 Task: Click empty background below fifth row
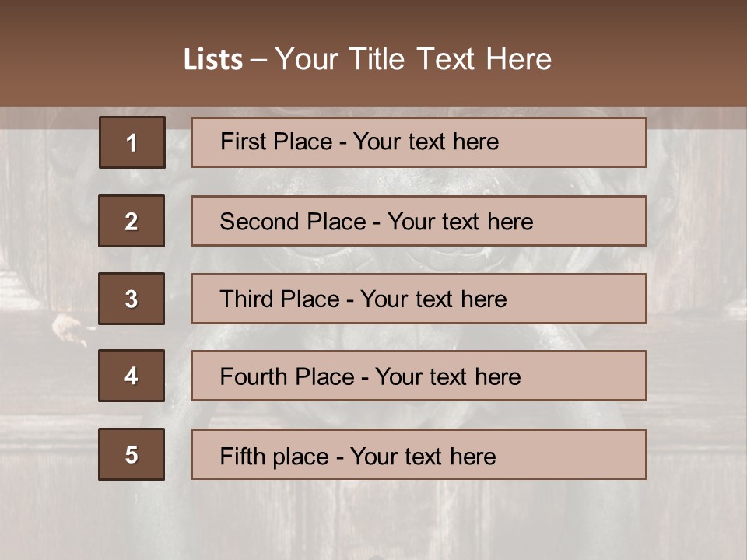click(373, 521)
